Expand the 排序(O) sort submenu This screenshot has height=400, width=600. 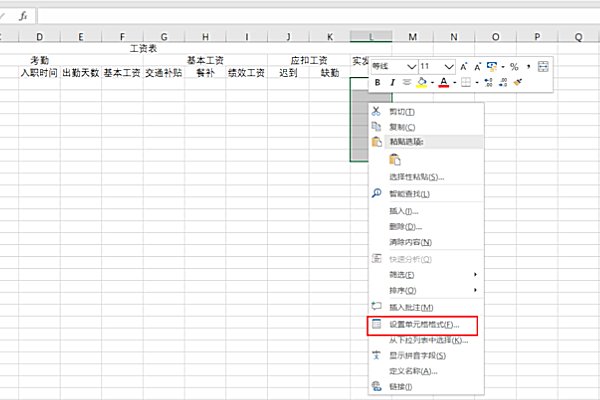point(426,291)
